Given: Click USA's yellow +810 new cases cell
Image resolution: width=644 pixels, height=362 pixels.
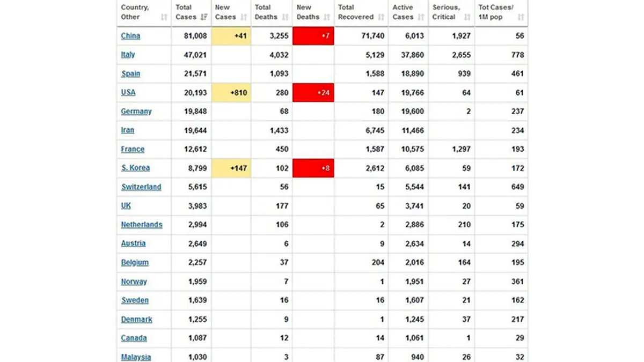Looking at the screenshot, I should click(231, 93).
